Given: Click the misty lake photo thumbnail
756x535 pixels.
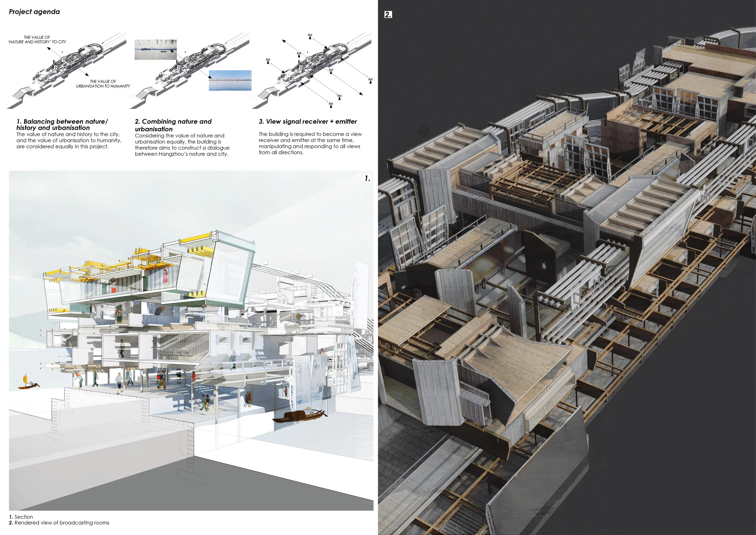Looking at the screenshot, I should point(155,50).
